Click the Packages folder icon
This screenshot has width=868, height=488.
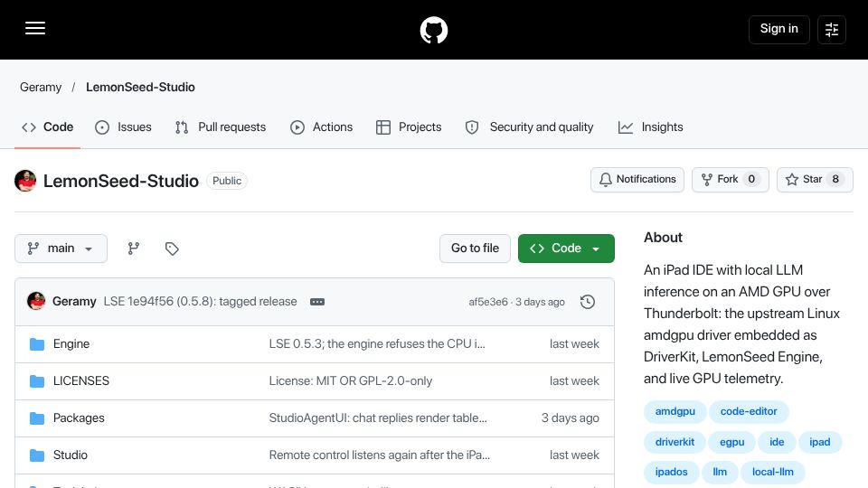coord(37,418)
